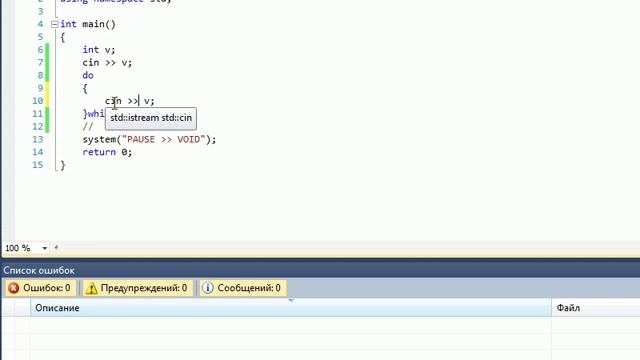Click the red error icon
Image resolution: width=640 pixels, height=360 pixels.
13,288
